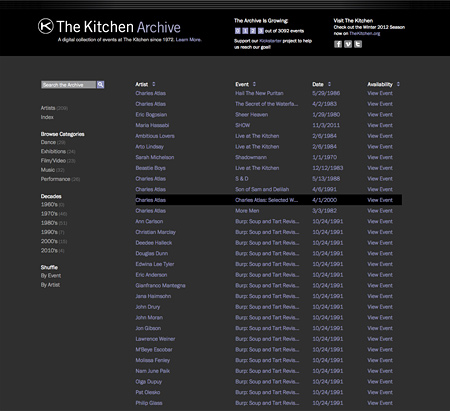View Event in the highlighted 4/1/2000 row

(x=380, y=200)
